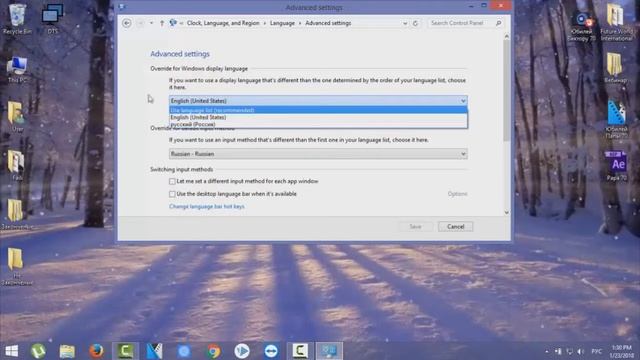Select 'Use language list (recommended)' option

[318, 110]
